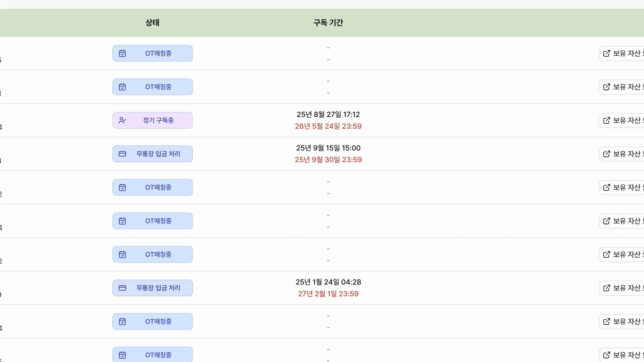
Task: Toggle the 정기 구독중 subscription status badge
Action: [x=152, y=120]
